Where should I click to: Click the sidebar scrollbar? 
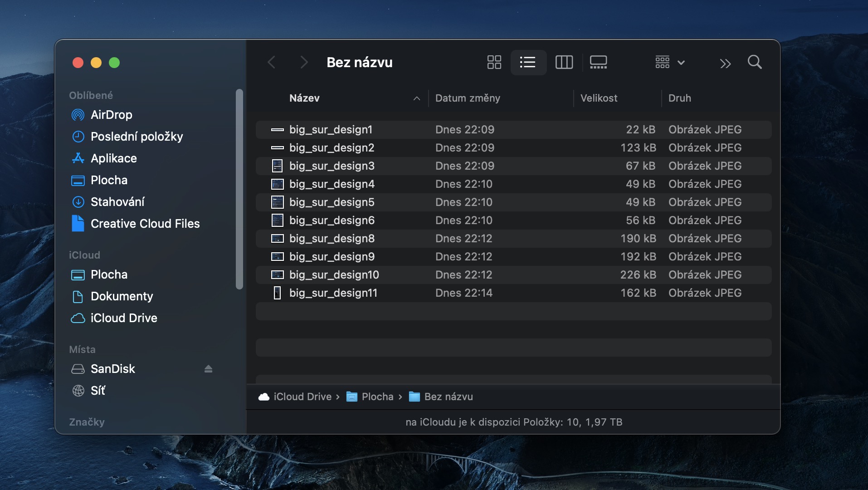tap(239, 189)
